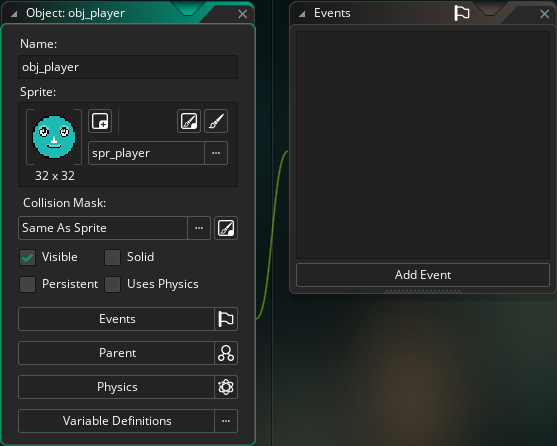Click the parent hierarchy icon
Viewport: 557px width, 446px height.
[226, 353]
